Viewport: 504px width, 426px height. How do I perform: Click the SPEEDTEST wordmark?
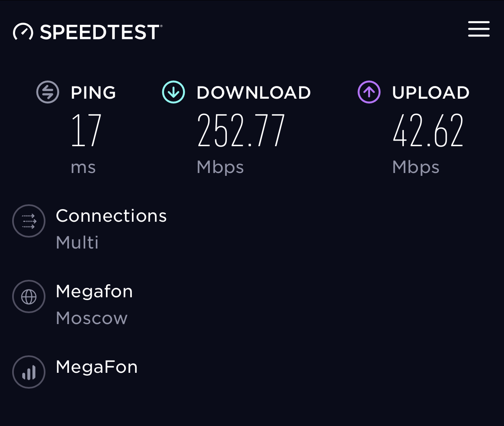[101, 32]
